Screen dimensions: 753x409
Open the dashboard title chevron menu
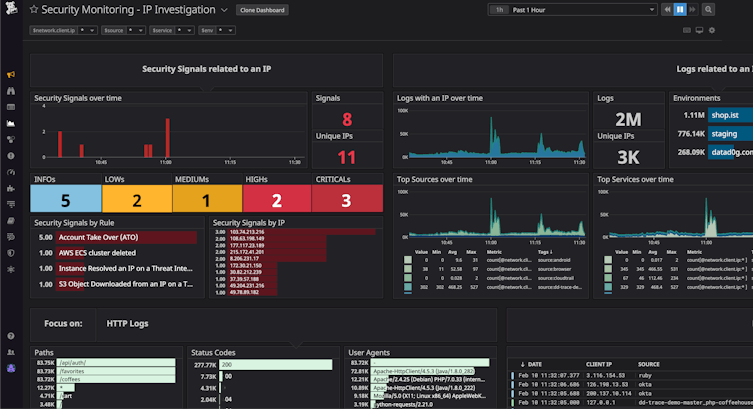[223, 10]
